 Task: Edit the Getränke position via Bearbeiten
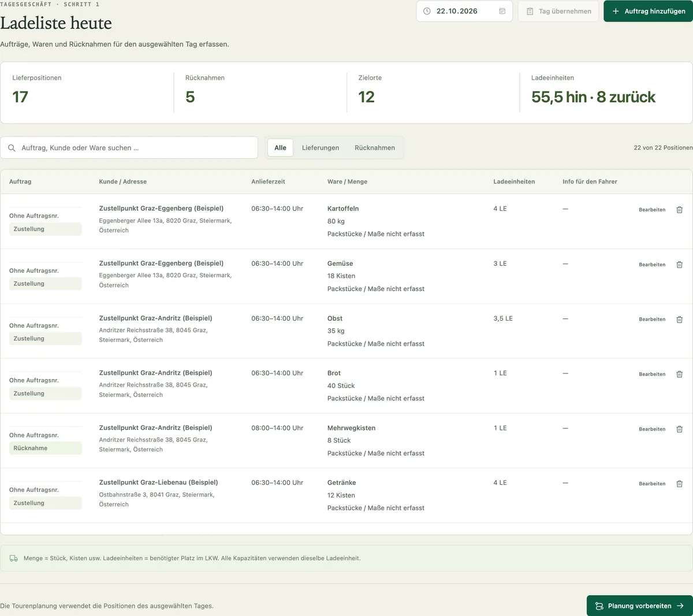tap(652, 484)
